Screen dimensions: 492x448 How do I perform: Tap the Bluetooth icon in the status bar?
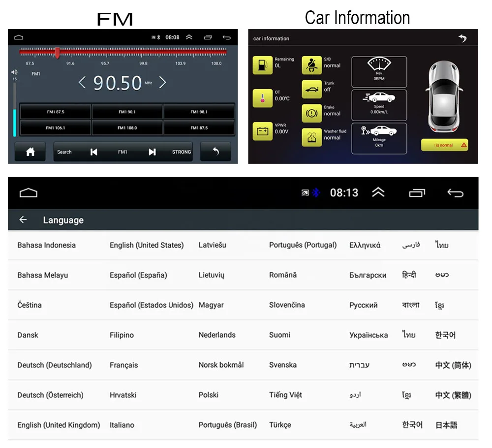(316, 193)
